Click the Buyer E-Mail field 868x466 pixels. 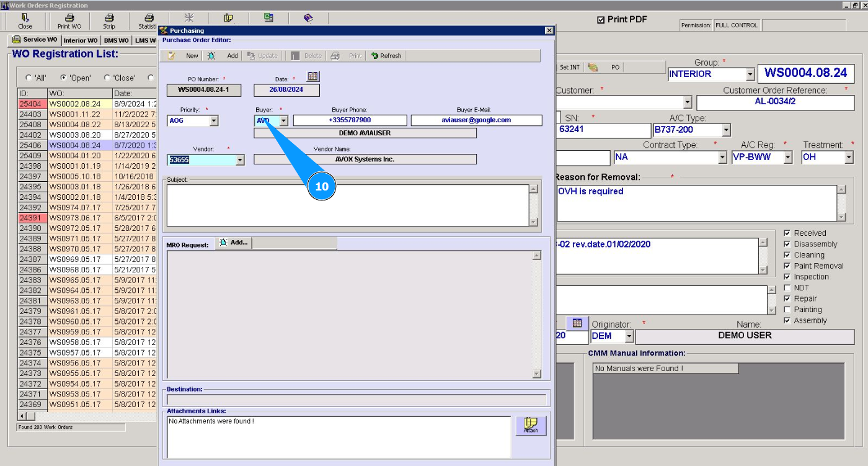[x=477, y=120]
